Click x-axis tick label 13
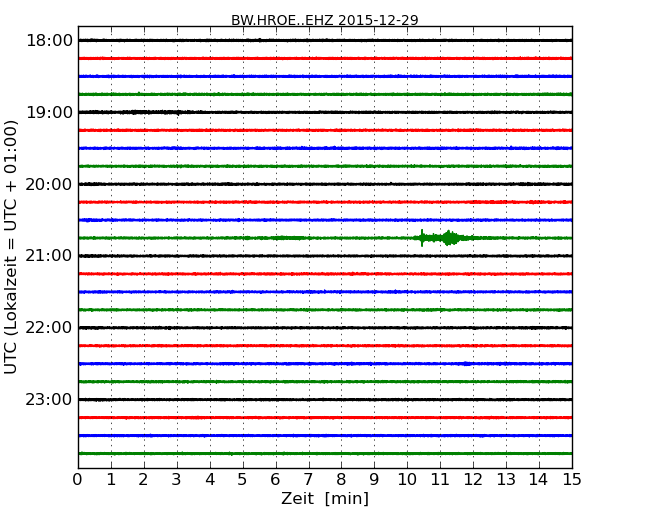Image resolution: width=650 pixels, height=520 pixels. click(x=506, y=479)
